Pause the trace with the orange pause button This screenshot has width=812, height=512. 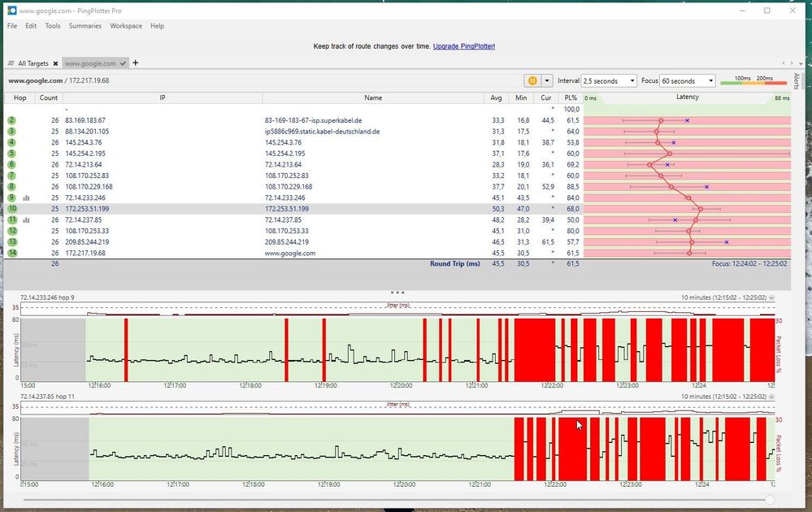pos(532,80)
